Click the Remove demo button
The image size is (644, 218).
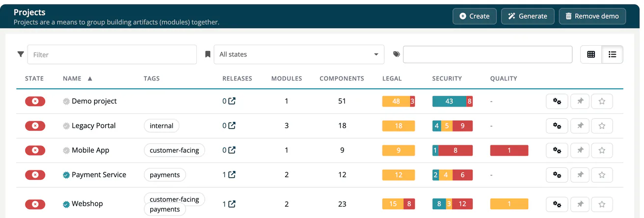[592, 16]
